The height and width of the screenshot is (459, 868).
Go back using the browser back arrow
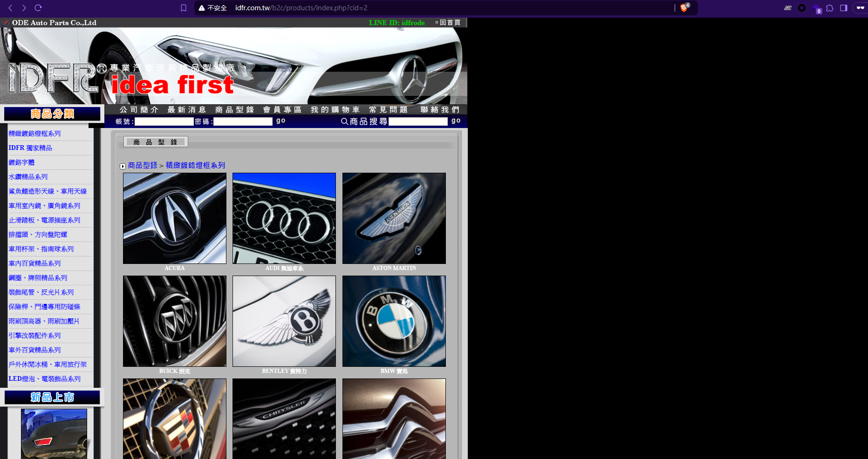[x=10, y=8]
